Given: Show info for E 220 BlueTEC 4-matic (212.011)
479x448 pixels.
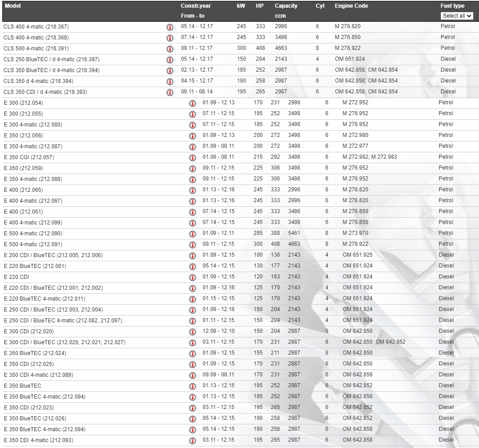Looking at the screenshot, I should (193, 299).
